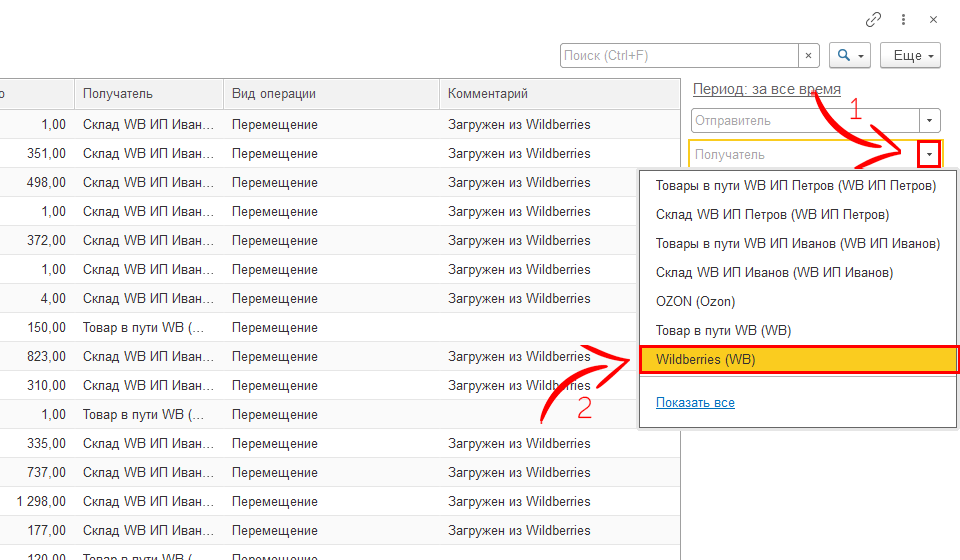The width and height of the screenshot is (960, 560).
Task: Select Товары в пути WB ИП Иванов
Action: click(x=798, y=244)
